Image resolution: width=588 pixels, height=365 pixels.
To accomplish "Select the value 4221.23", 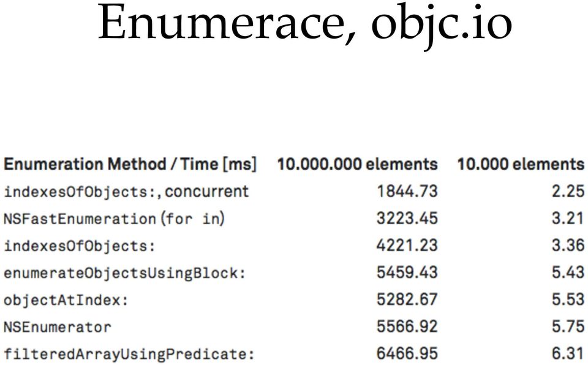I will tap(407, 245).
